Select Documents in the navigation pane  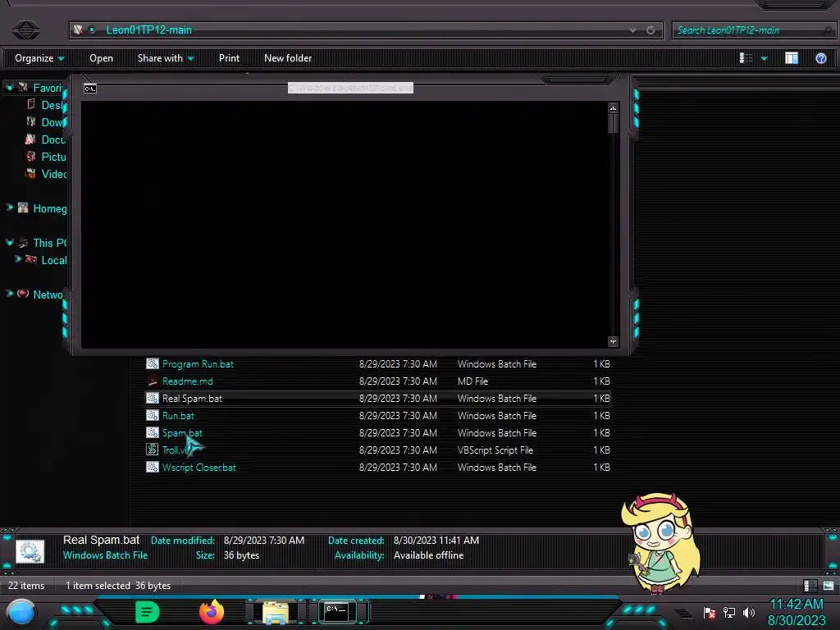point(53,139)
